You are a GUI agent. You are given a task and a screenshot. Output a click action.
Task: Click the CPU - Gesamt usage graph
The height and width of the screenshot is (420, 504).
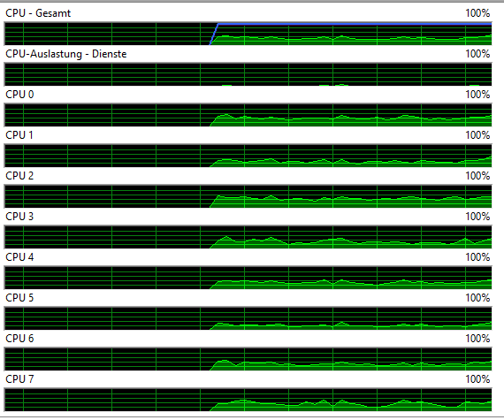point(248,34)
